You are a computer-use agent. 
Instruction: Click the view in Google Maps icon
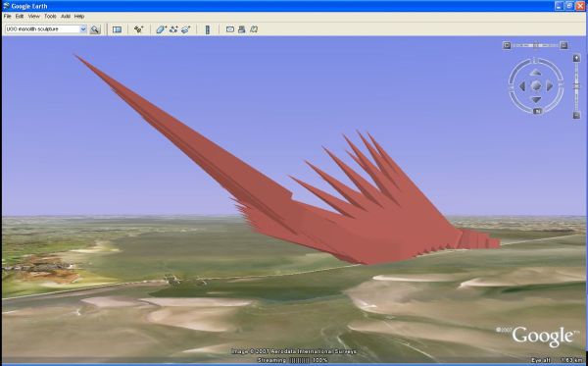click(254, 29)
